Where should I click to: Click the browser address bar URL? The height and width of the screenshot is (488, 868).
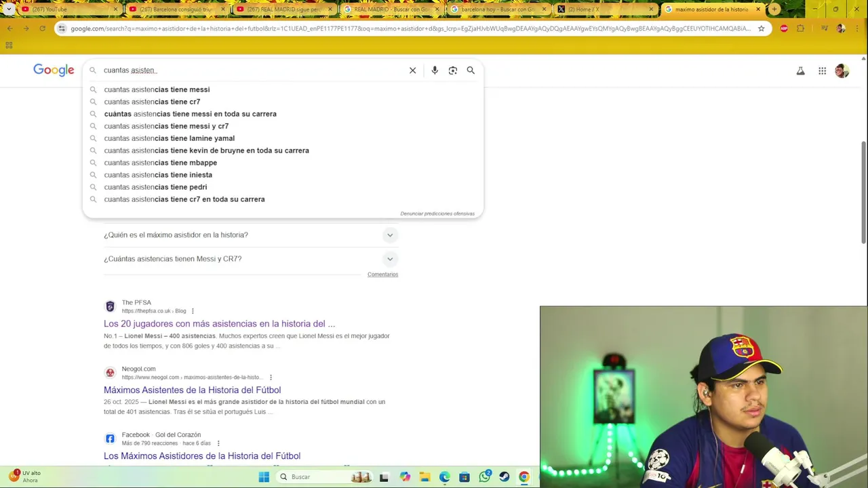[x=410, y=28]
